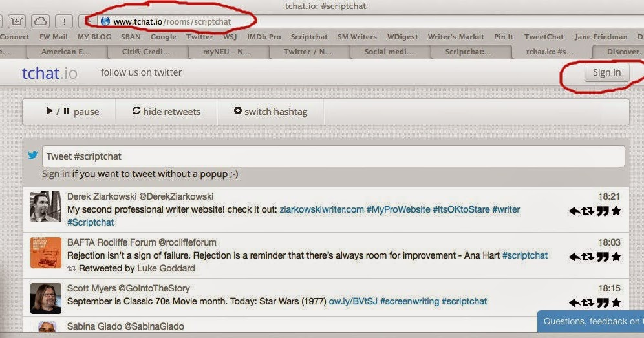644x338 pixels.
Task: Star the BAFTA Rocliffe Forum tweet
Action: point(616,257)
